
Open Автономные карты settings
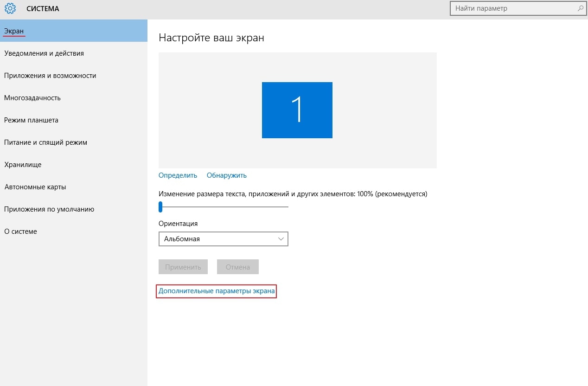[x=35, y=187]
